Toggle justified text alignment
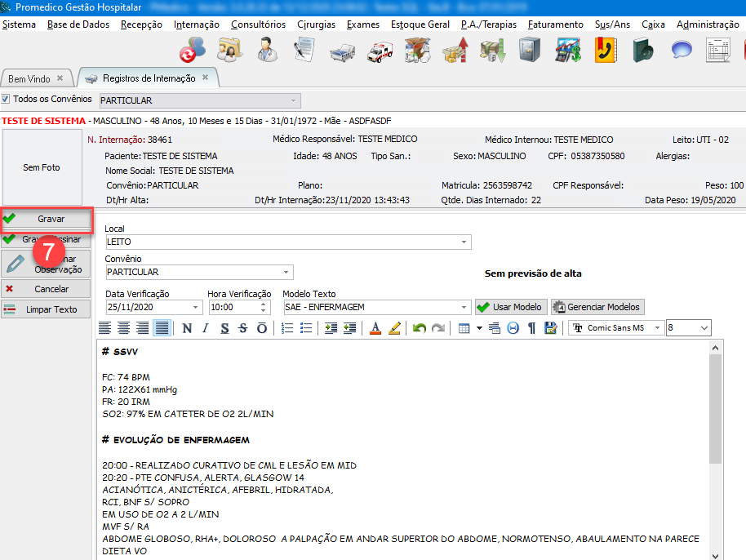This screenshot has height=560, width=746. (x=162, y=328)
